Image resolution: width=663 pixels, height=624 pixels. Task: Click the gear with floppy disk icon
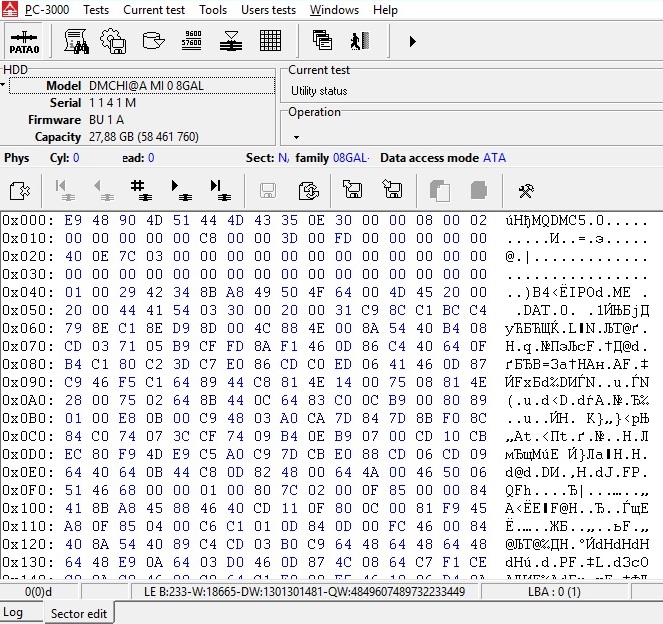(114, 41)
